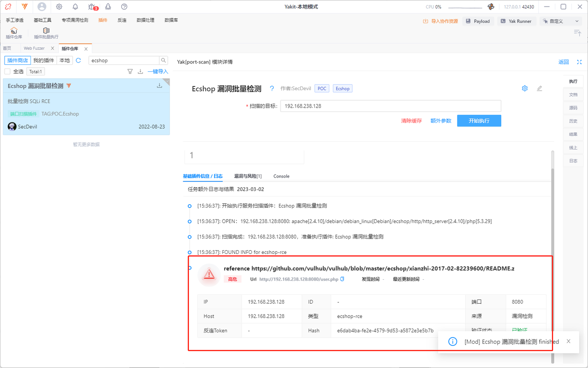Open the 文档 side tab

573,94
